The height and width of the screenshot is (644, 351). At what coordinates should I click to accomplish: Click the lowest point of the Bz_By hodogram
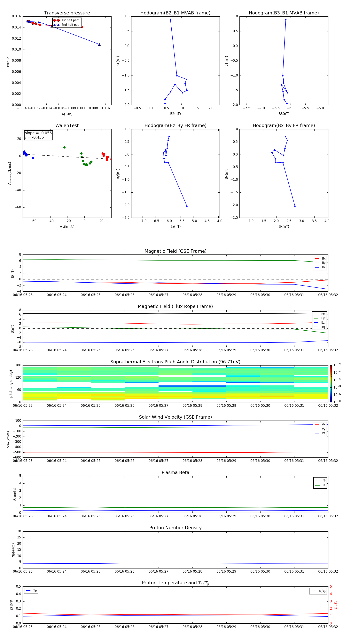[187, 206]
